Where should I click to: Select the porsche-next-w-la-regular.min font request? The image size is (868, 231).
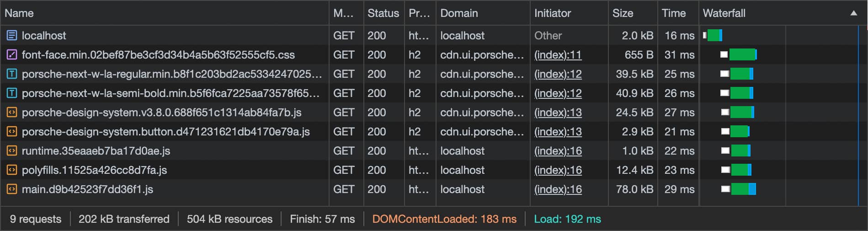(172, 74)
